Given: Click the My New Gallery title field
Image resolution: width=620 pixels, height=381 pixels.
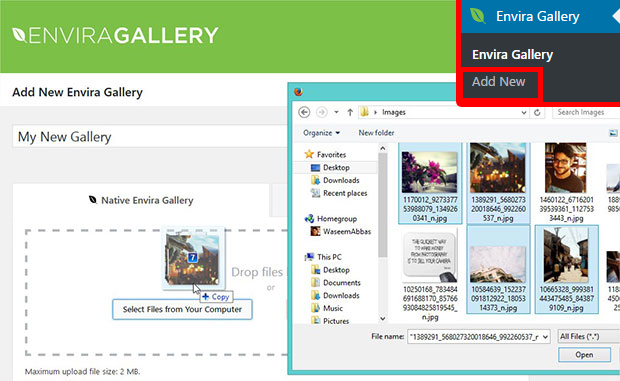Looking at the screenshot, I should [x=150, y=137].
